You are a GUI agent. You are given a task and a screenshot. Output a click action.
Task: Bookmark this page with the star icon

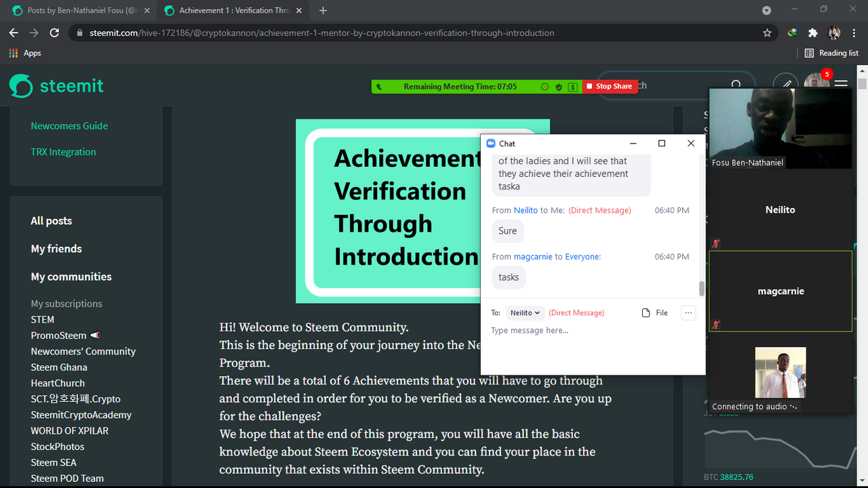click(767, 33)
